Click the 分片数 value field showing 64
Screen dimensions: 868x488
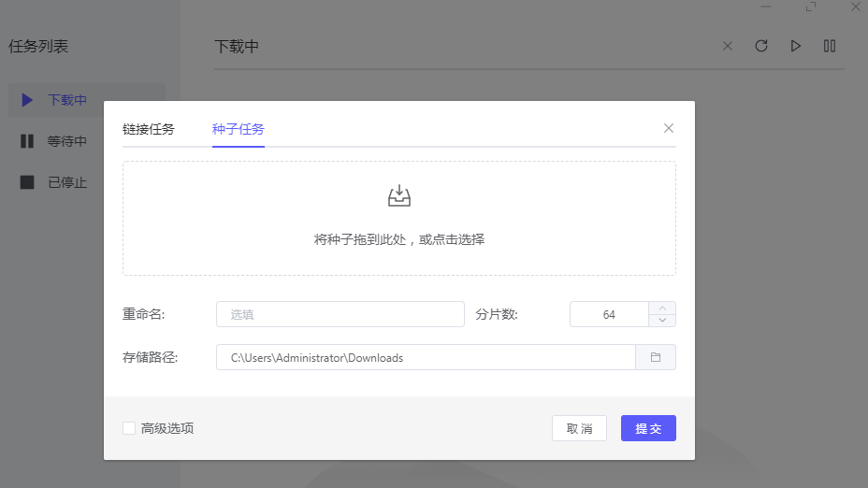coord(609,314)
